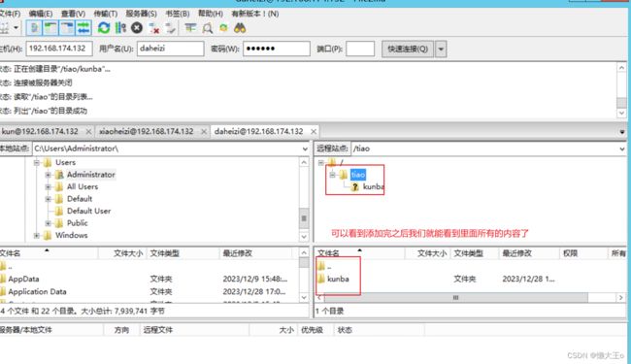
Task: Toggle the local directory tree view
Action: [x=50, y=28]
